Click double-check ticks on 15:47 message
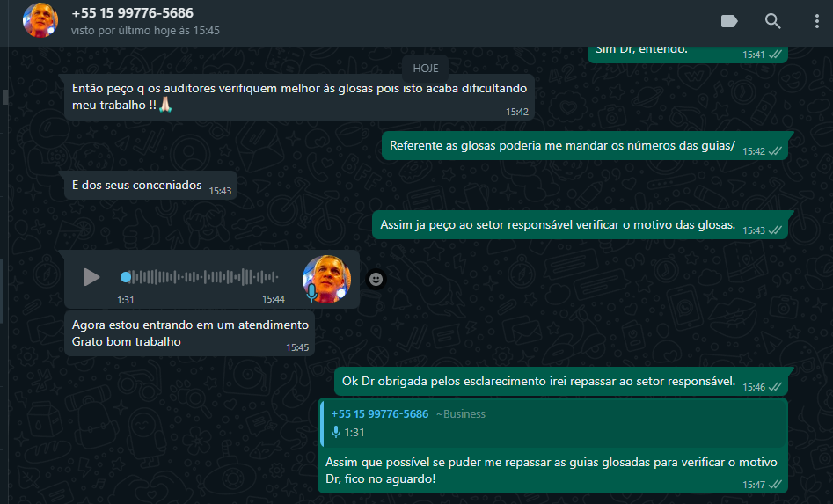The width and height of the screenshot is (833, 504). coord(775,485)
